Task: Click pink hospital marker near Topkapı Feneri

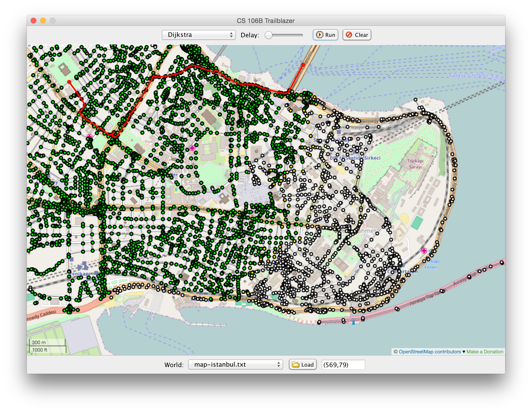Action: 424,250
